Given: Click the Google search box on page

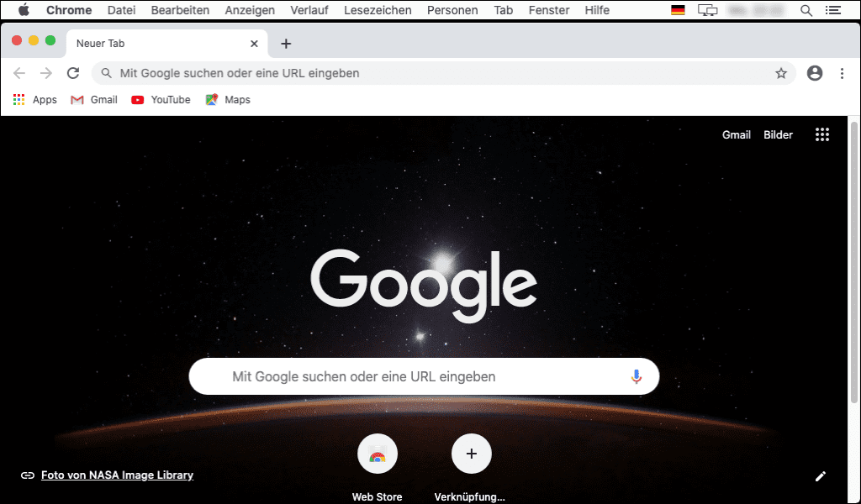Looking at the screenshot, I should click(424, 376).
